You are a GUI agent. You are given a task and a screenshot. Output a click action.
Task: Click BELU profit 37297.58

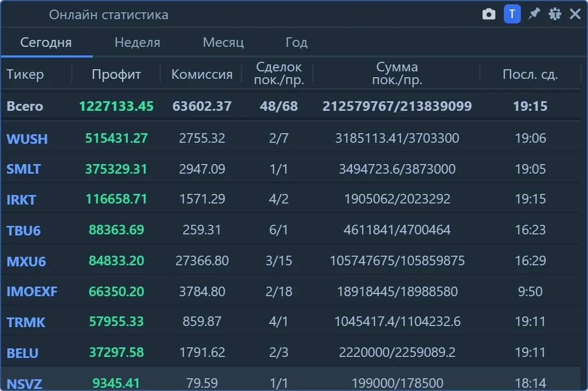116,352
